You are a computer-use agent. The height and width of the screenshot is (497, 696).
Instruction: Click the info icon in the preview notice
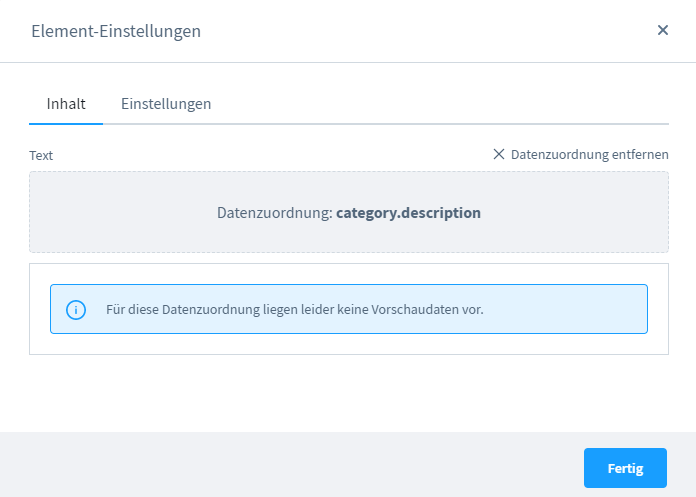pos(76,310)
